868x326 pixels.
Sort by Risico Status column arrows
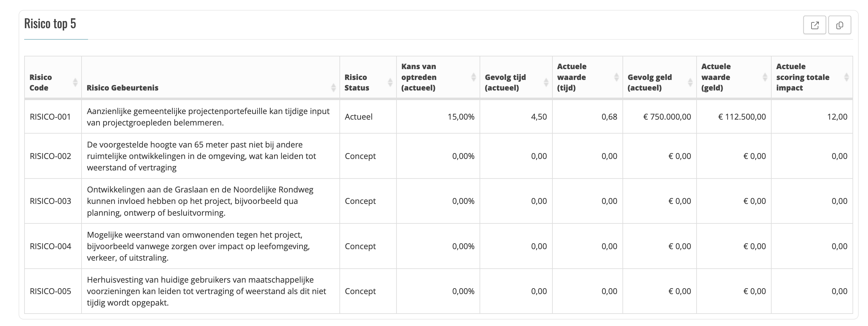pos(390,82)
